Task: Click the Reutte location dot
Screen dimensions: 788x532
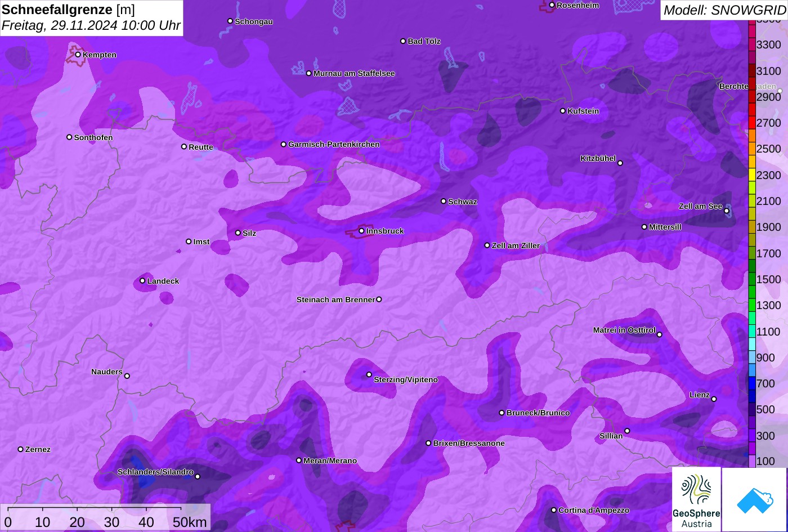Action: point(184,146)
